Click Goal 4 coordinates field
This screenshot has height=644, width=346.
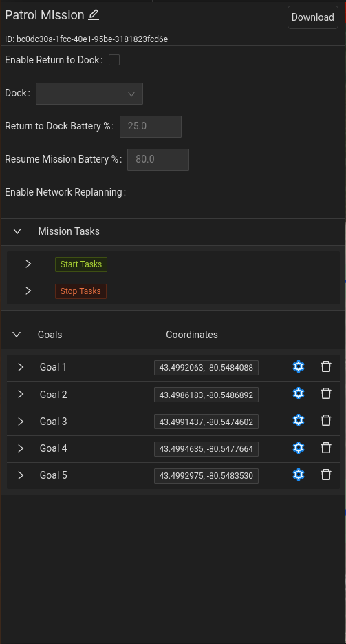pyautogui.click(x=206, y=449)
